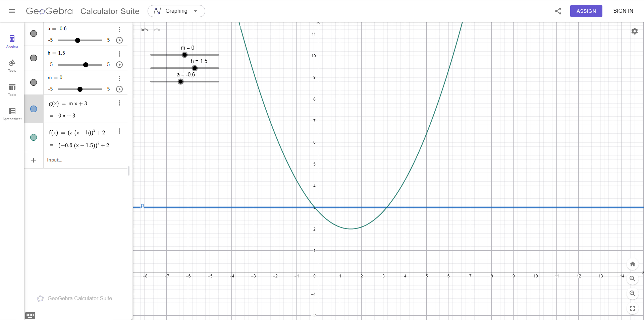Open the more options menu for a

(x=119, y=29)
